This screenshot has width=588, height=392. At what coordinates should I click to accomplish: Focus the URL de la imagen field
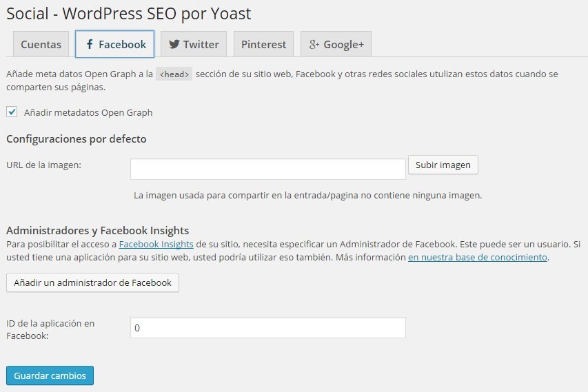tap(268, 169)
